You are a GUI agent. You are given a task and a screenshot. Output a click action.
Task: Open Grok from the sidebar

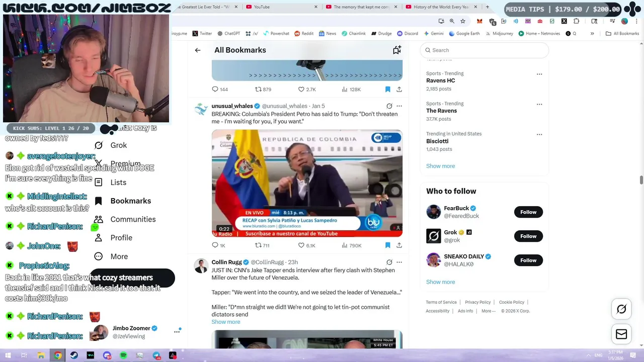[111, 145]
